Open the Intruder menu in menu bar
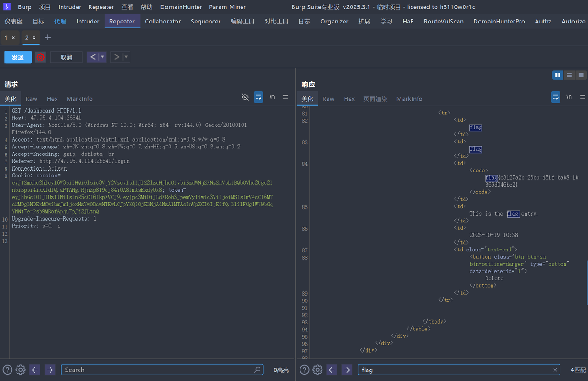Image resolution: width=588 pixels, height=381 pixels. click(70, 7)
